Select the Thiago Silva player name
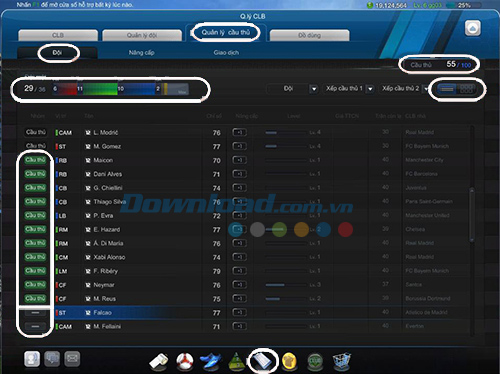 pos(109,202)
